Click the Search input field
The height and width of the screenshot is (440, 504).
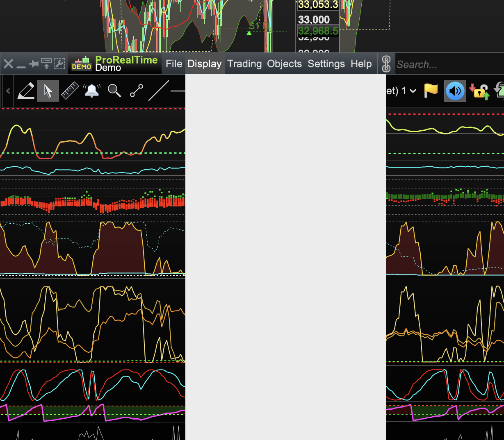449,64
